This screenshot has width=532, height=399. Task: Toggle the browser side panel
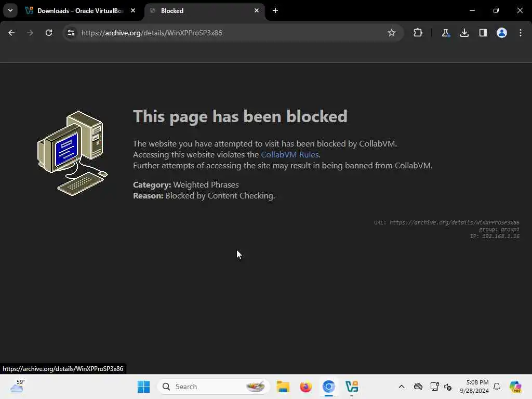(x=483, y=33)
